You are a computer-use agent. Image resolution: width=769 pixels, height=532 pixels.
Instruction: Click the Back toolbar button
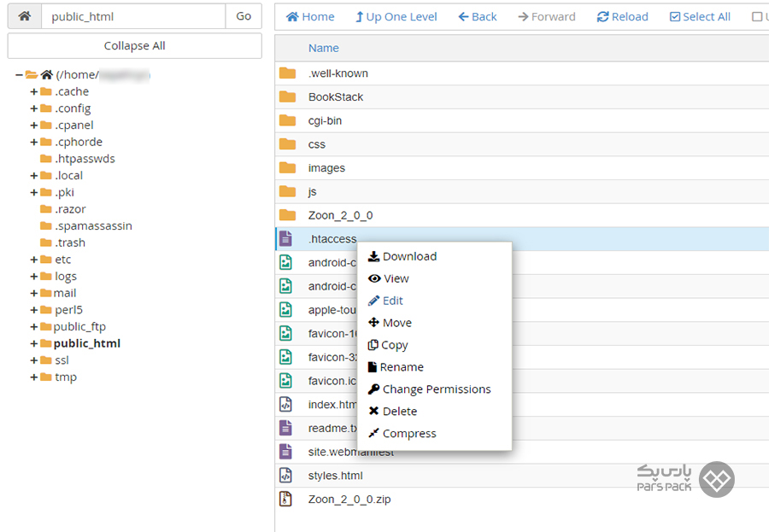477,17
